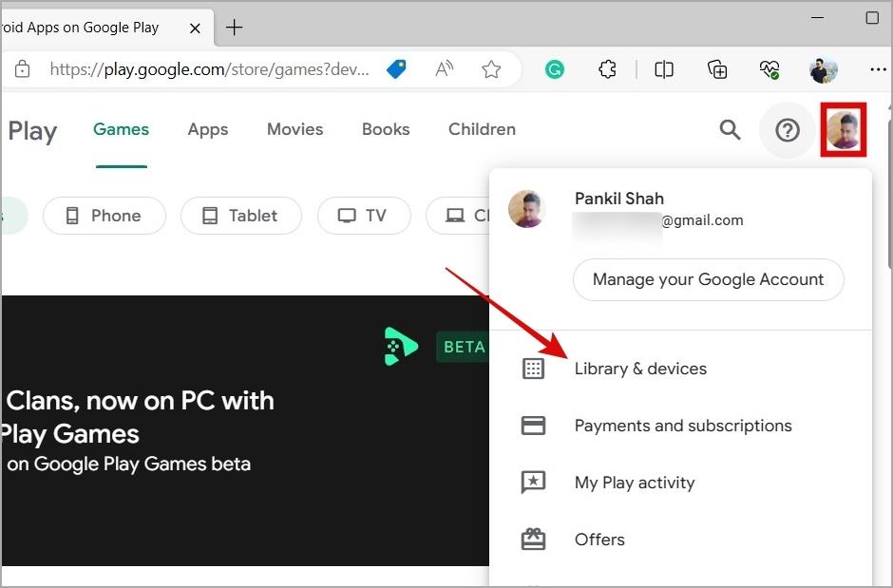
Task: Toggle split screen icon
Action: click(x=663, y=69)
